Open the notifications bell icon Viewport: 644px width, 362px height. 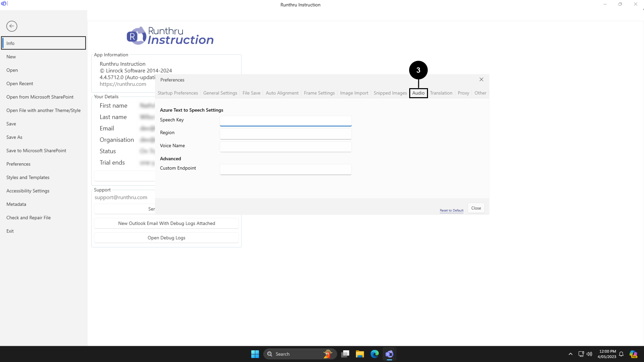pos(621,354)
